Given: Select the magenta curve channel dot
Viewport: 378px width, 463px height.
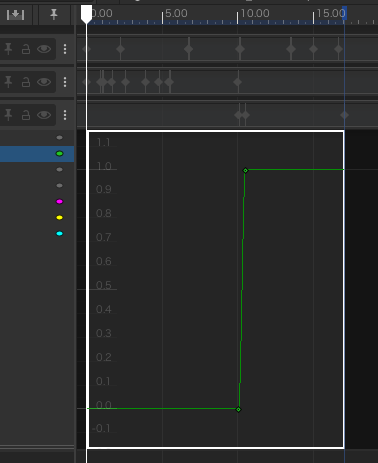Looking at the screenshot, I should pos(59,202).
